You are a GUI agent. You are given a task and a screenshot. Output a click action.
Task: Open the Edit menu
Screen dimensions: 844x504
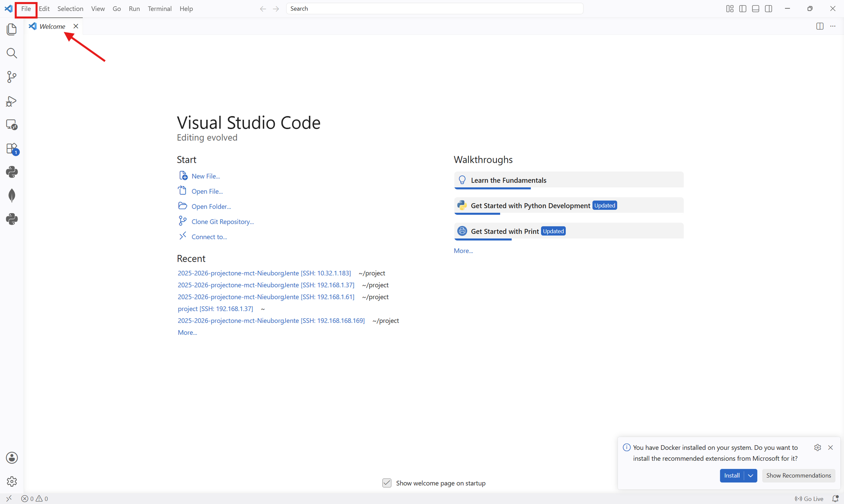(44, 9)
